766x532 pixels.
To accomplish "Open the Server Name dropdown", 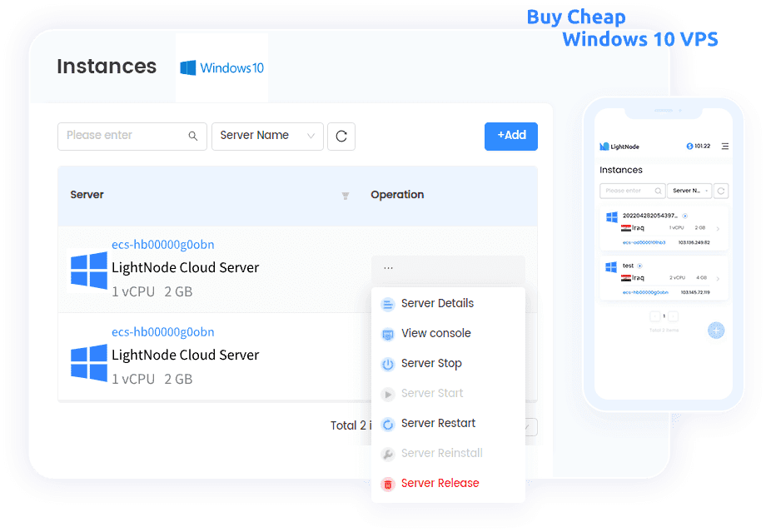I will (x=267, y=136).
